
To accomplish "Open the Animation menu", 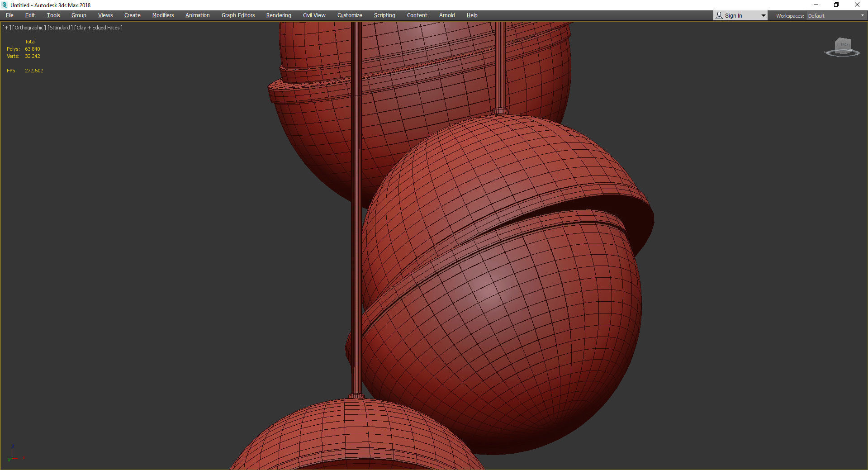I will click(x=198, y=15).
